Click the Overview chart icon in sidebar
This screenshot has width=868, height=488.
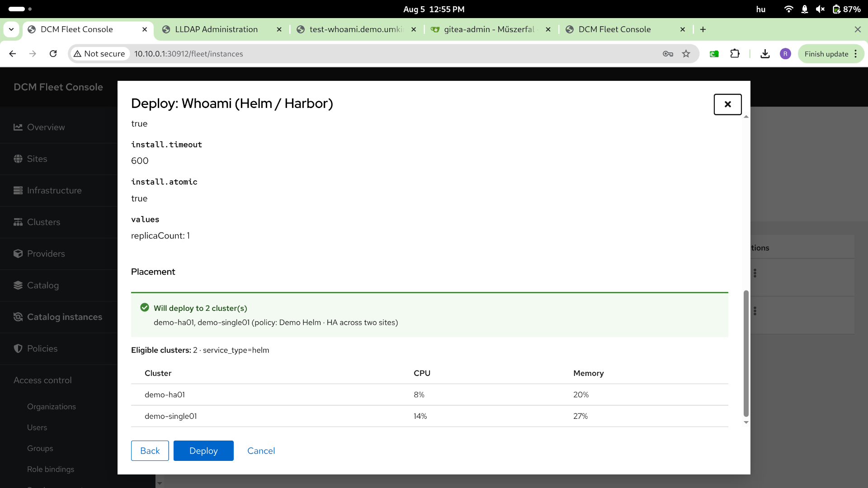click(x=18, y=127)
